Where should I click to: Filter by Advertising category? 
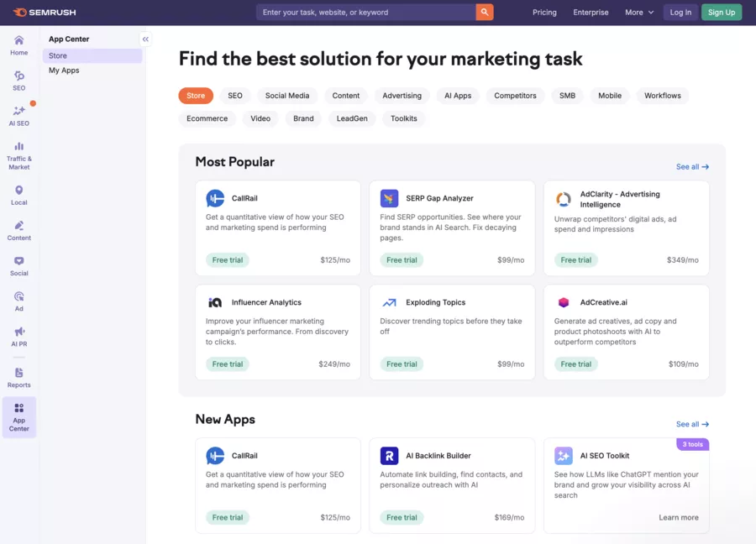click(x=402, y=96)
